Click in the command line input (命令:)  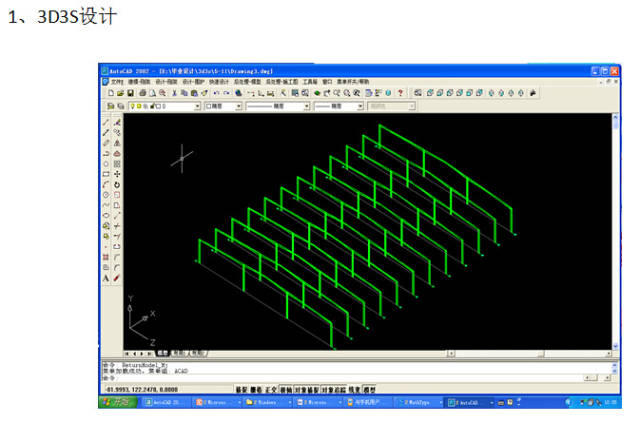click(341, 378)
